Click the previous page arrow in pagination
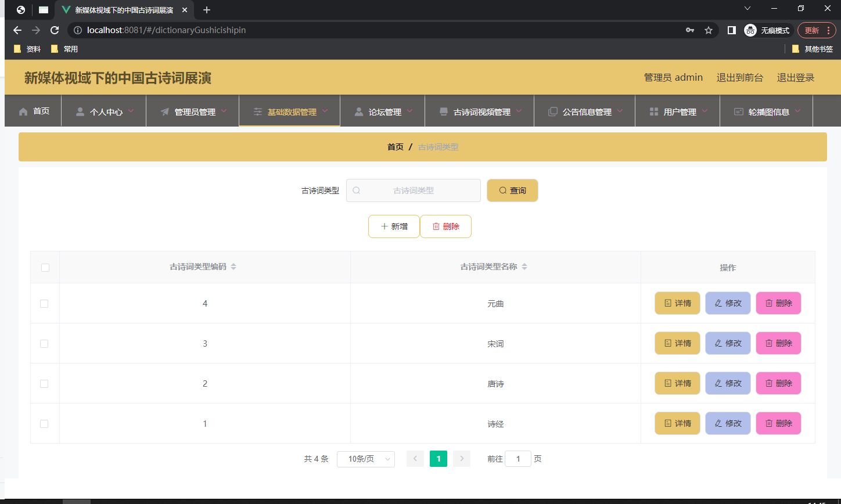This screenshot has width=841, height=504. (x=415, y=459)
